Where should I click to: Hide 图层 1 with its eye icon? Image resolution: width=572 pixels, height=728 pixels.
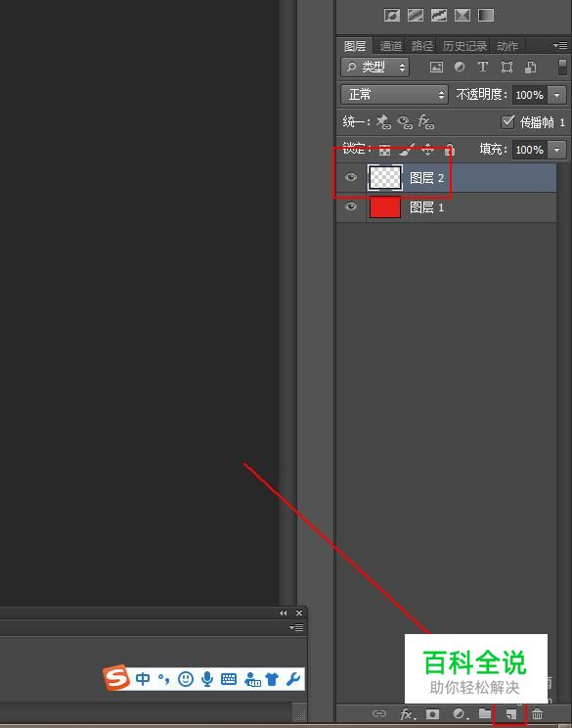click(x=351, y=206)
